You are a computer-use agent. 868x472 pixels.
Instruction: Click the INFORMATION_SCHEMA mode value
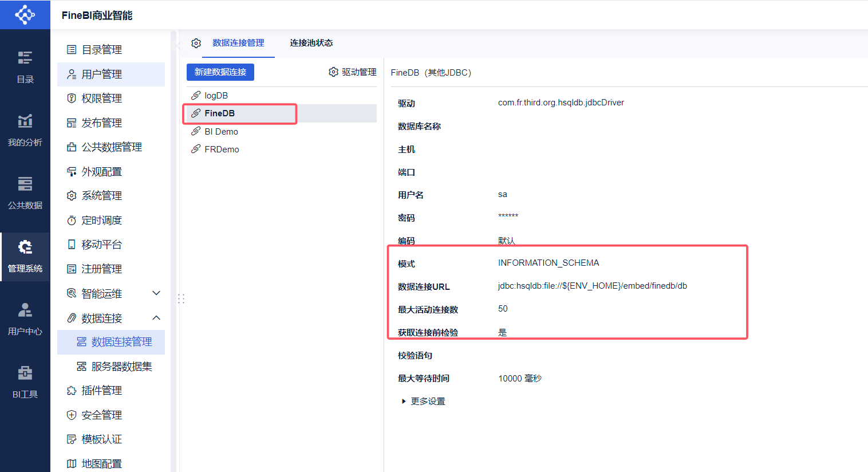(549, 263)
